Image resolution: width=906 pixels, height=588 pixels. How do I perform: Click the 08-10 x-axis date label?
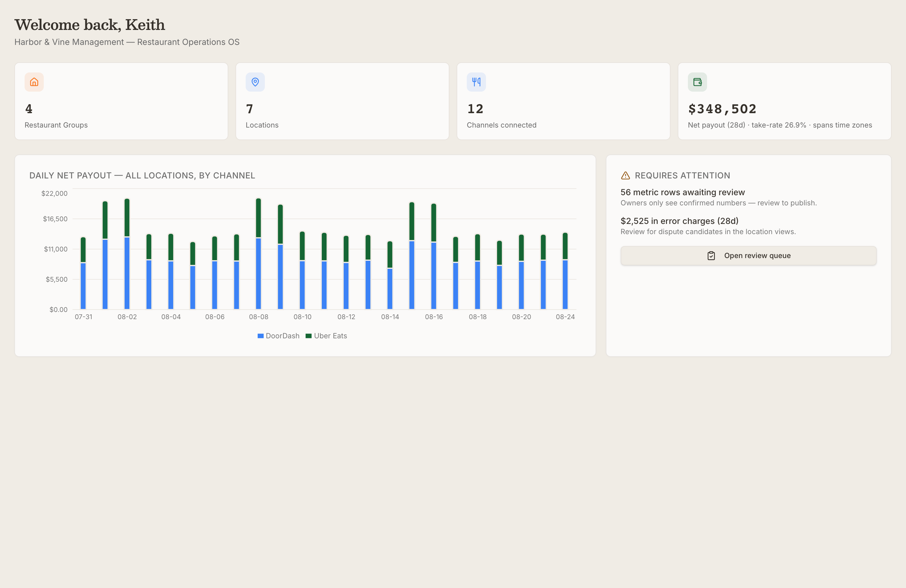tap(303, 317)
